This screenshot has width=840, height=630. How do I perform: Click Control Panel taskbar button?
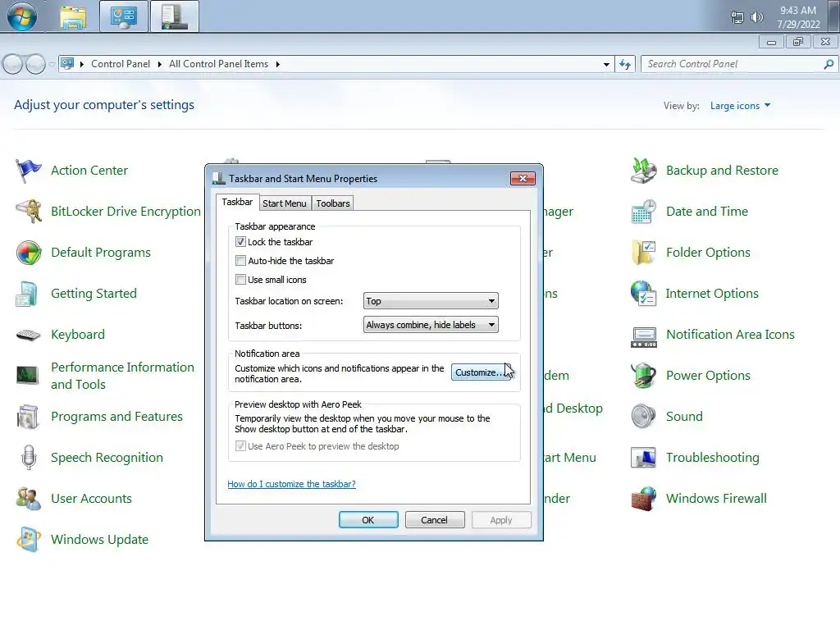(x=124, y=16)
